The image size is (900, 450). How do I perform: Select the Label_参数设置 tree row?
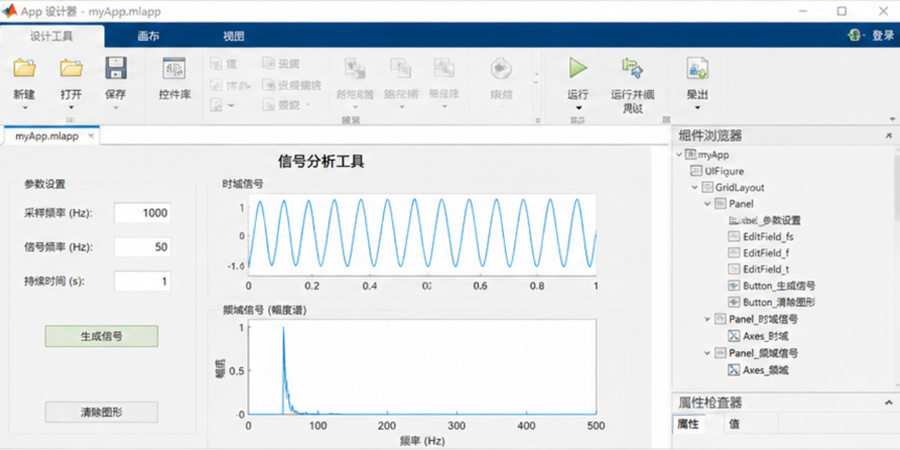click(x=764, y=220)
